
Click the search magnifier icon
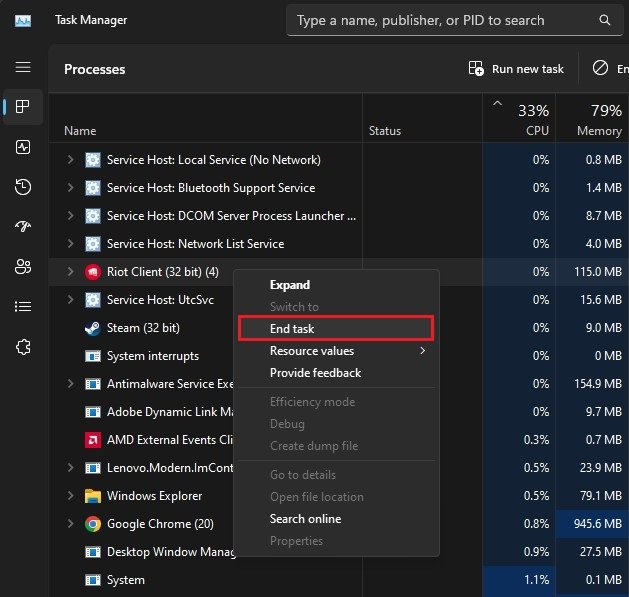(x=604, y=20)
